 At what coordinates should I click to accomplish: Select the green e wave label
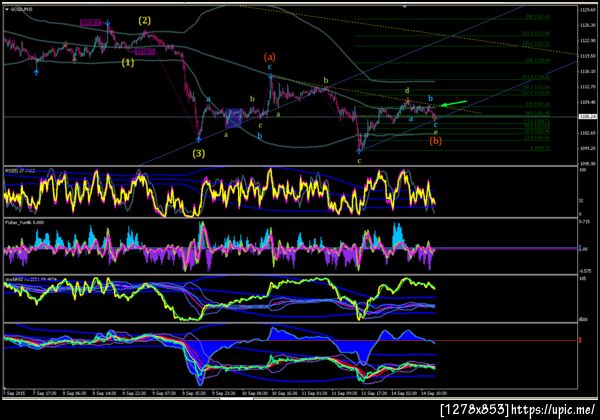click(436, 132)
